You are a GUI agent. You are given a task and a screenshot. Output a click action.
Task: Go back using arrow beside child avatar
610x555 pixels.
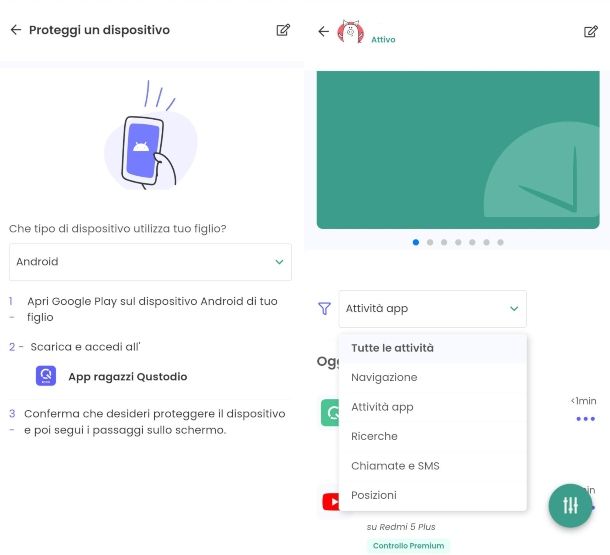point(323,31)
